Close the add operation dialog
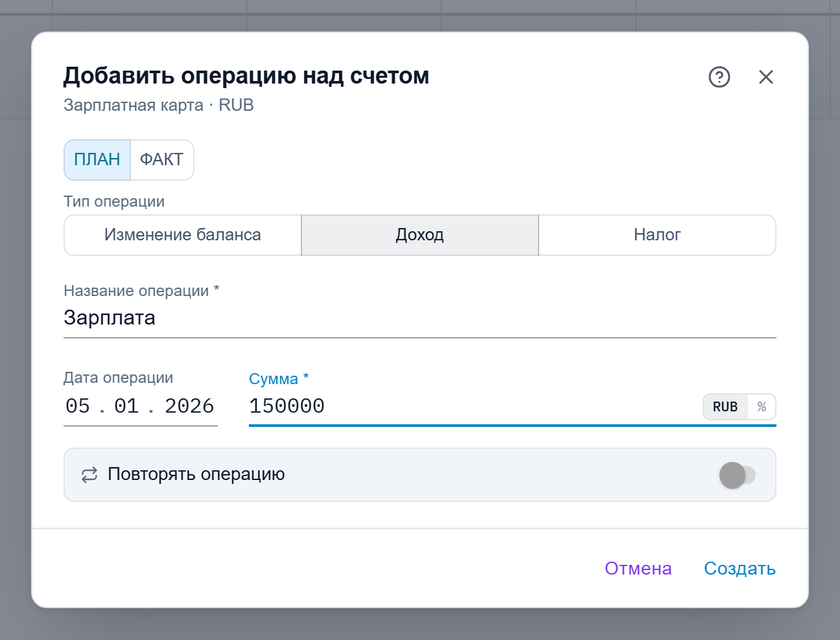 [x=766, y=77]
